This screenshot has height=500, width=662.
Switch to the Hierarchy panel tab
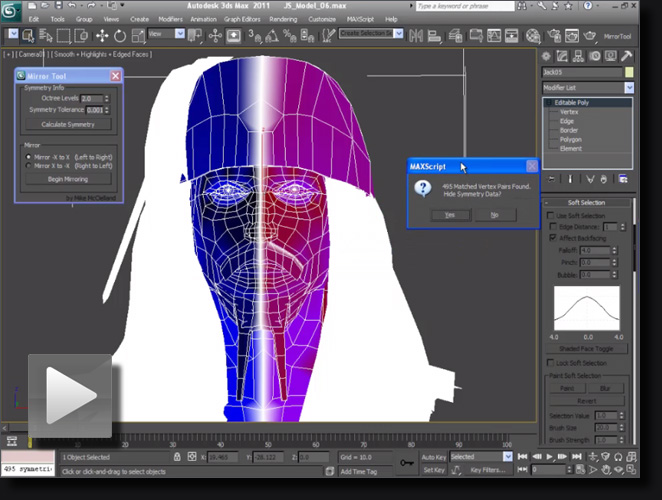tap(578, 56)
